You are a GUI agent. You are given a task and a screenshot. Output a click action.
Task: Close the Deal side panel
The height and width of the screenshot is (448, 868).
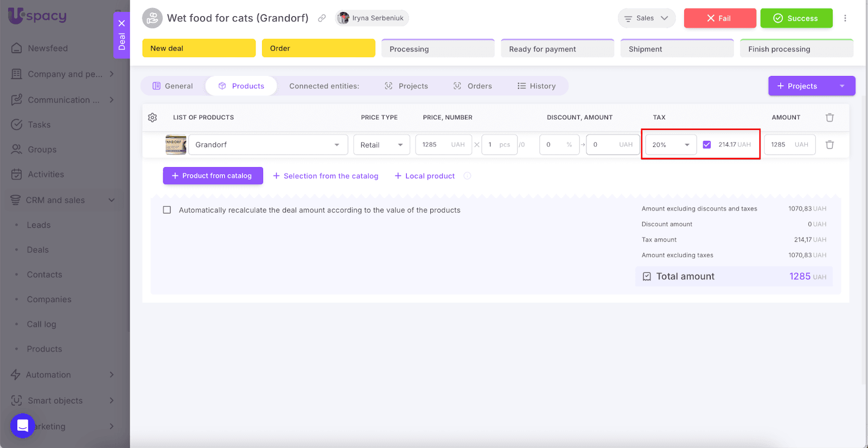pos(122,23)
